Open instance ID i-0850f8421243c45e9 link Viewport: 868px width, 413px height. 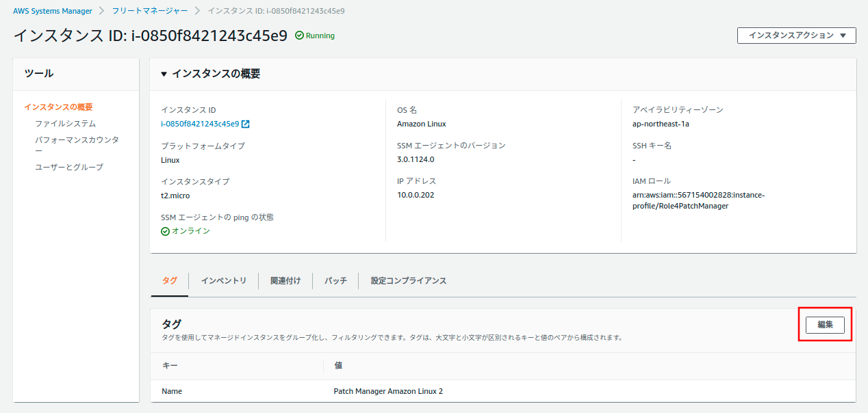point(199,124)
